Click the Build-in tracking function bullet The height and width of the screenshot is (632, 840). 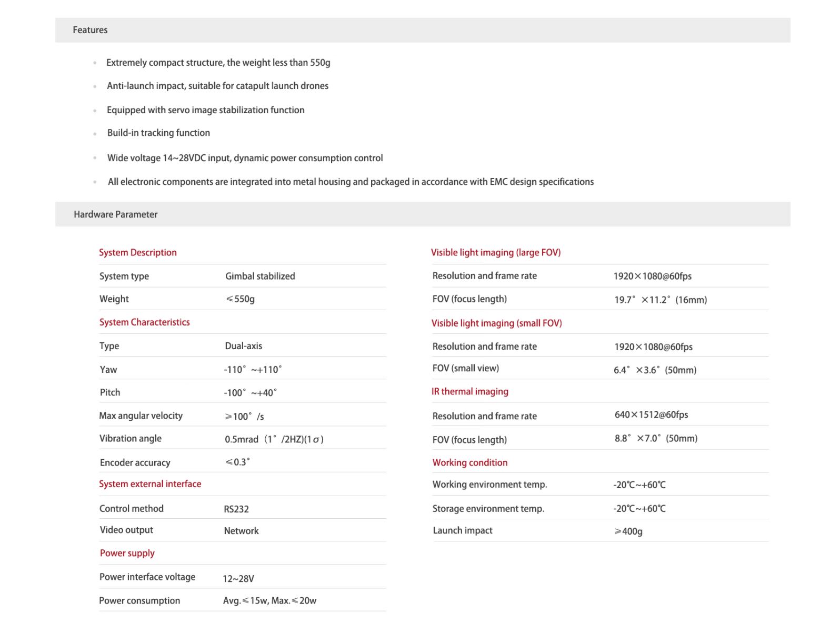[x=158, y=133]
